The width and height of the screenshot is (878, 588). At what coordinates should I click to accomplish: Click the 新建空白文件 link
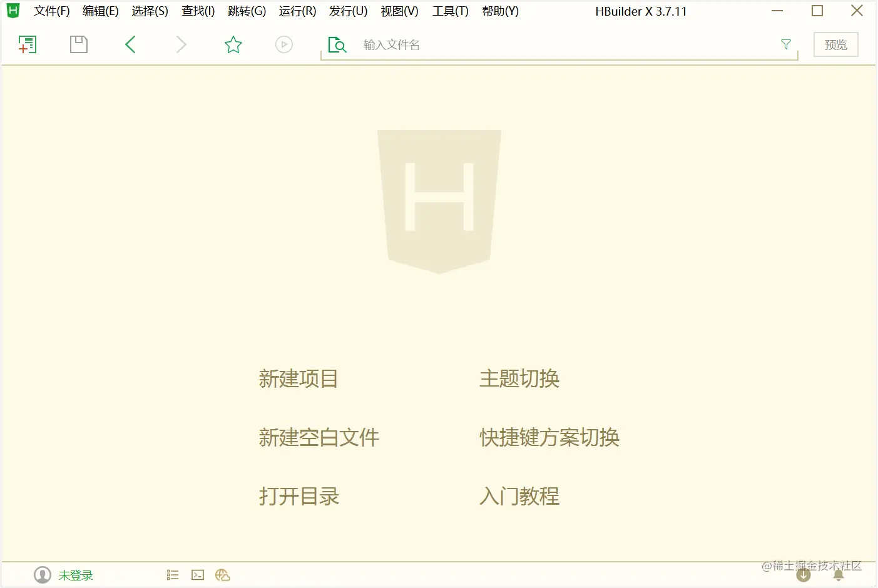pos(319,437)
